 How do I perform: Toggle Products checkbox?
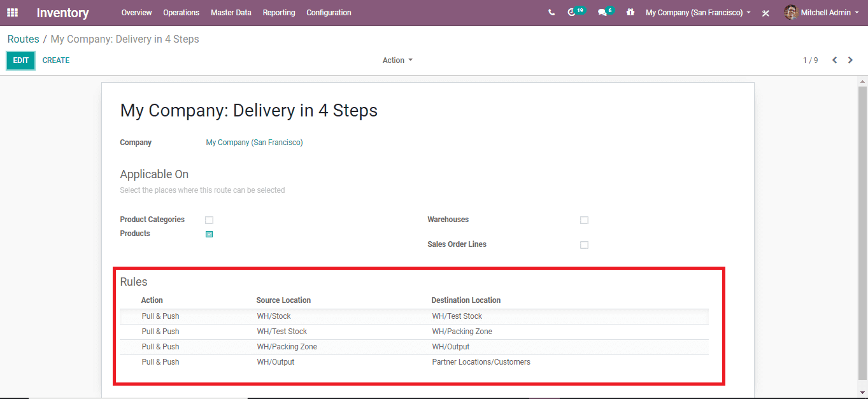pos(209,234)
